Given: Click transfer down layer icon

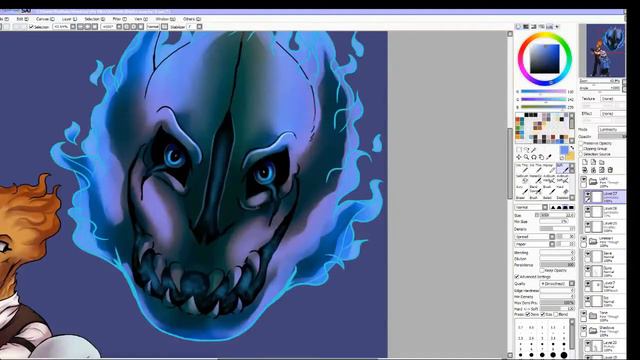Looking at the screenshot, I should coord(585,169).
